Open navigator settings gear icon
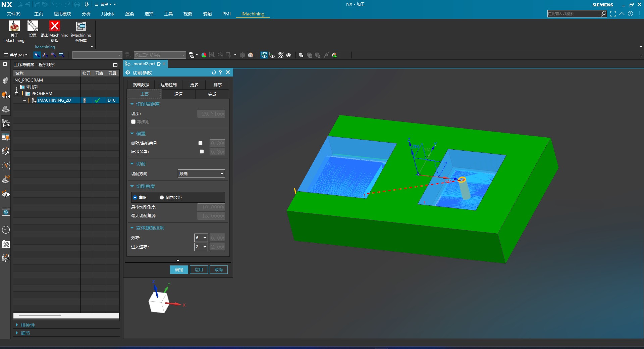644x349 pixels. [x=5, y=64]
